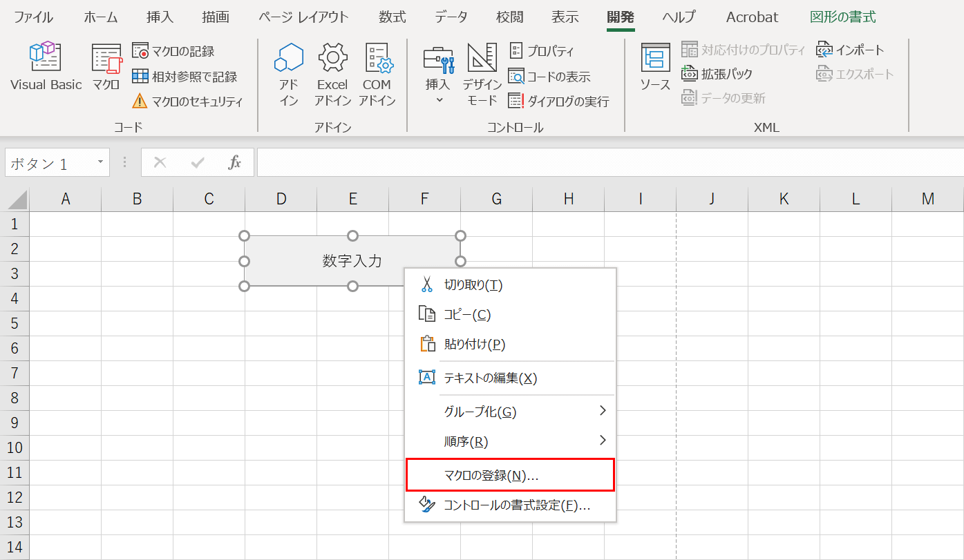
Task: Select マクロの登録 from the context menu
Action: click(x=484, y=474)
